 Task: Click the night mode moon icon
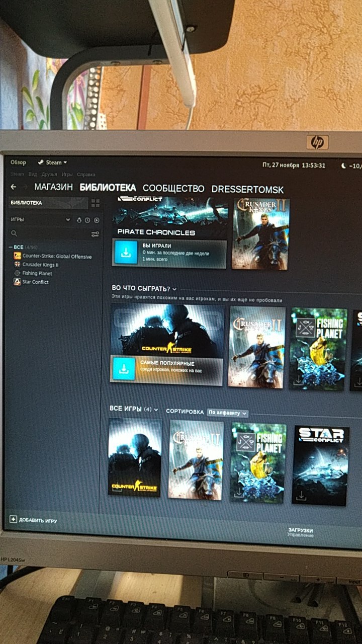(x=344, y=165)
